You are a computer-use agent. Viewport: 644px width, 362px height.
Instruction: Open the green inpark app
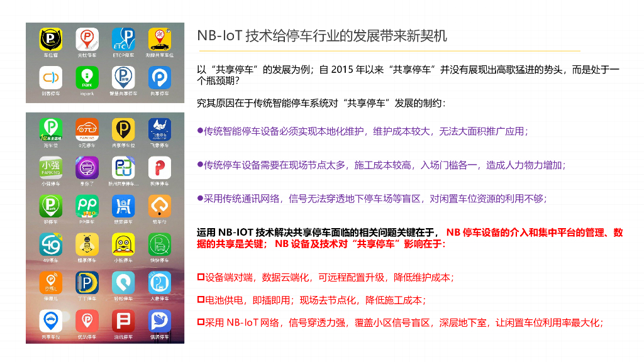tap(87, 77)
